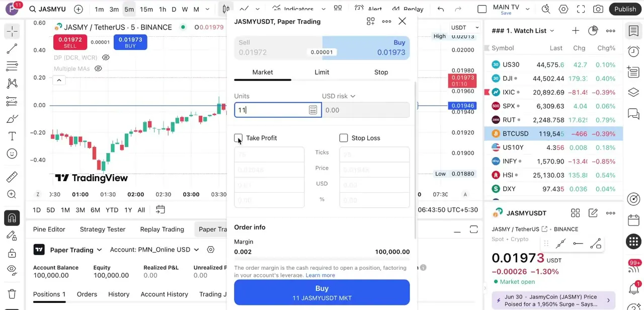Click the order panel grid-plus icon
This screenshot has width=644, height=310.
point(371,21)
